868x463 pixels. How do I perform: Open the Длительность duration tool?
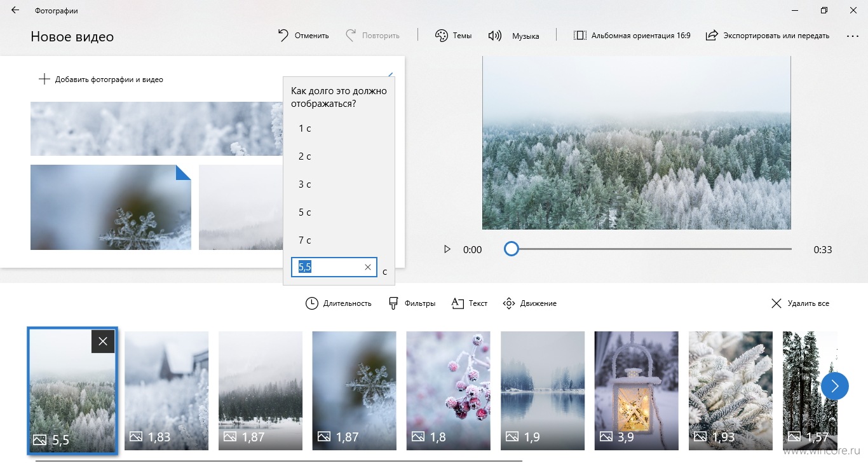[x=339, y=303]
